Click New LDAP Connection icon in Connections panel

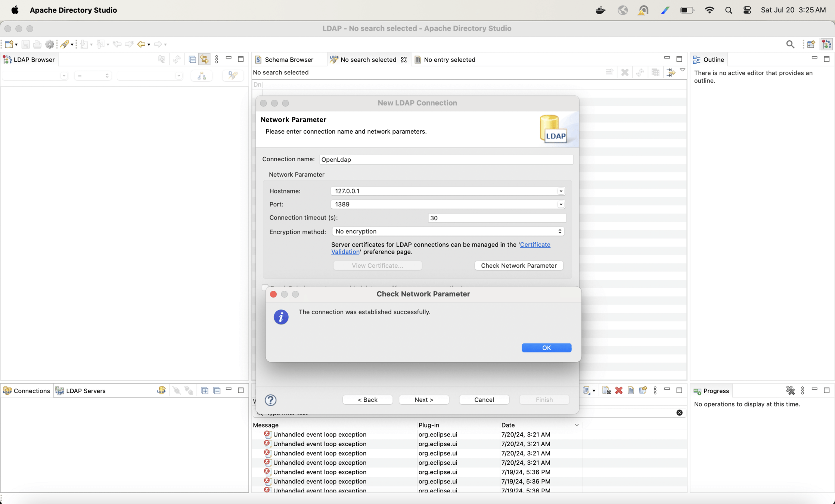(161, 391)
